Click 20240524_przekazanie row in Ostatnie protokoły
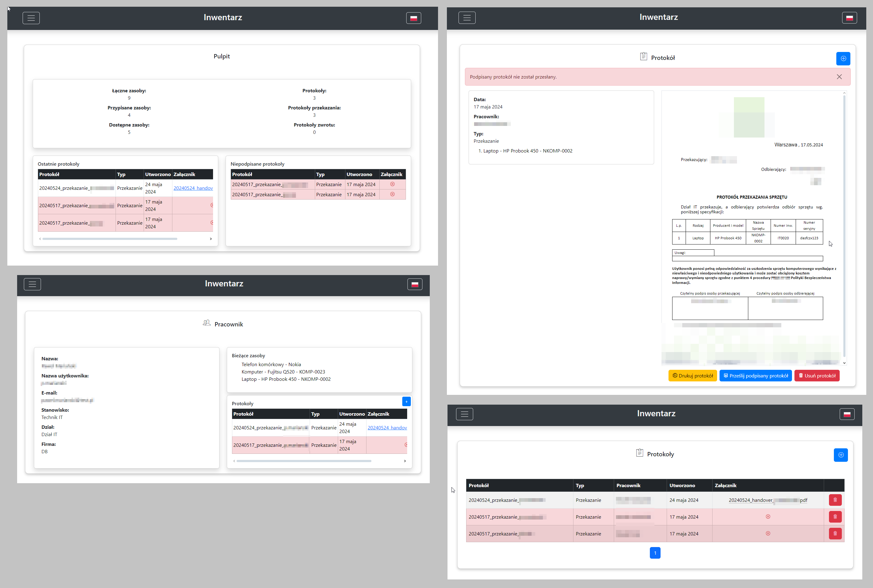The width and height of the screenshot is (873, 588). click(126, 188)
